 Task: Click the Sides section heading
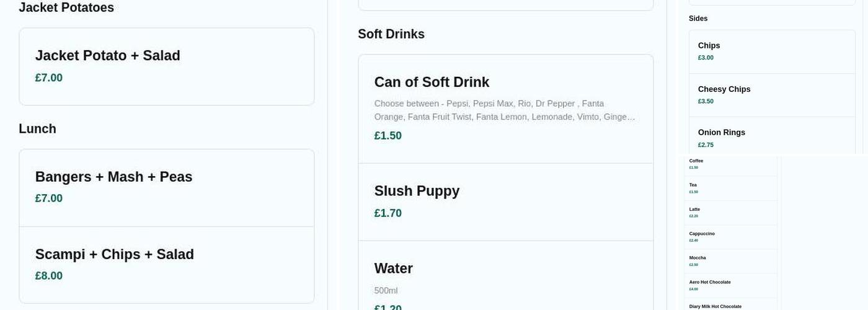[x=698, y=19]
